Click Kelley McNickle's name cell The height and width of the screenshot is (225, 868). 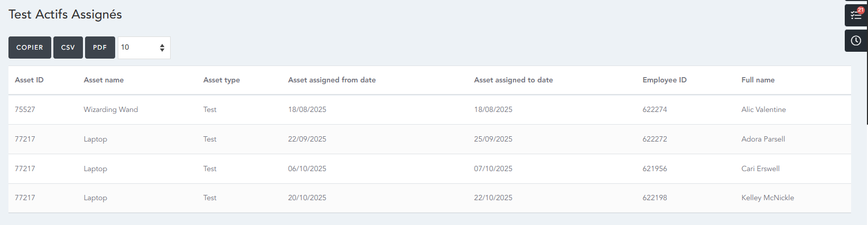[767, 198]
